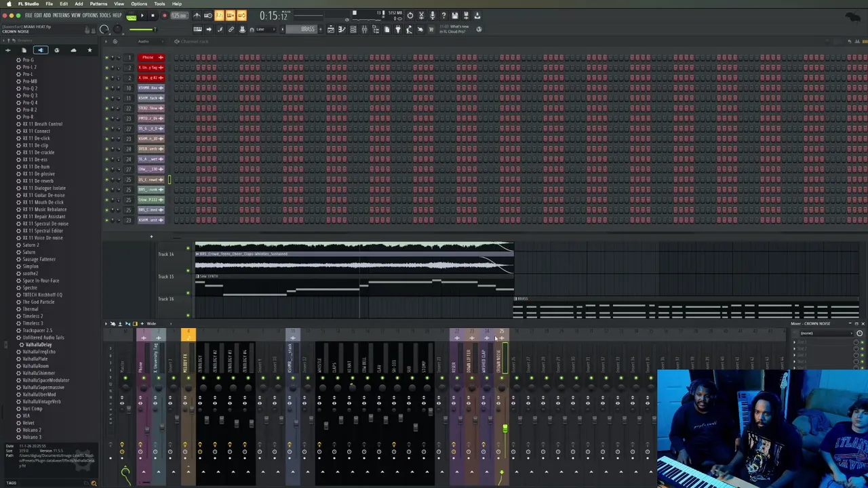Toggle the highlighted overdub recording button
Viewport: 868px width, 488px height.
point(231,16)
